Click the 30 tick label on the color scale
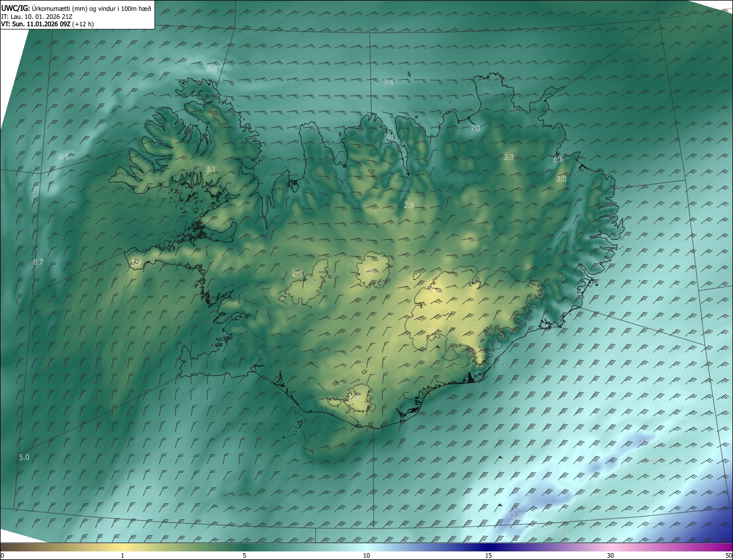 tap(610, 555)
